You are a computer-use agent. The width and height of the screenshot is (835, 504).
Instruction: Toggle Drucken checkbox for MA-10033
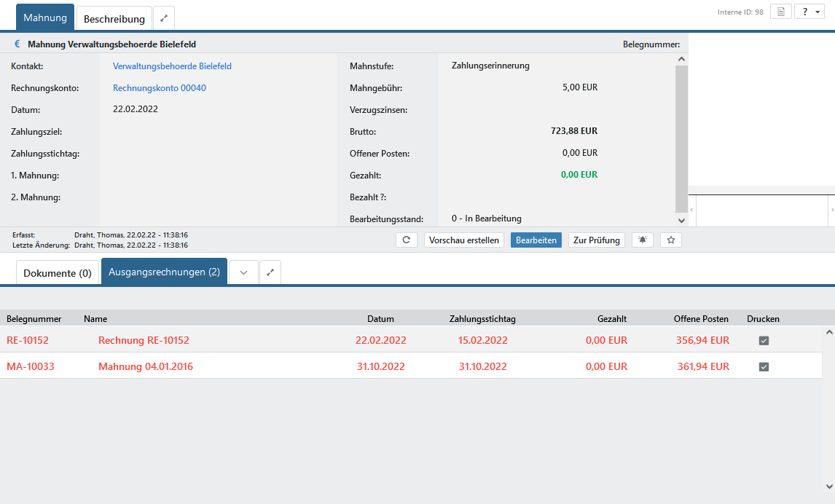(x=764, y=367)
